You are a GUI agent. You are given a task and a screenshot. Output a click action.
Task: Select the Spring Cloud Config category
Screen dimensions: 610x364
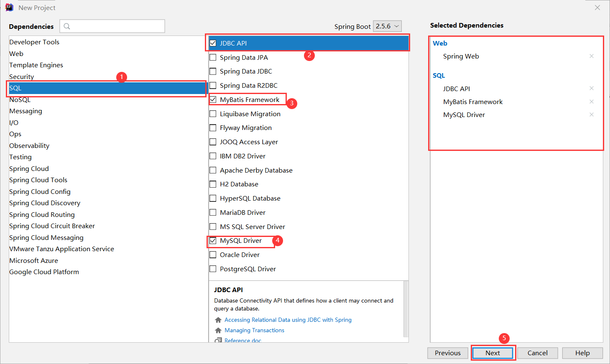coord(40,191)
